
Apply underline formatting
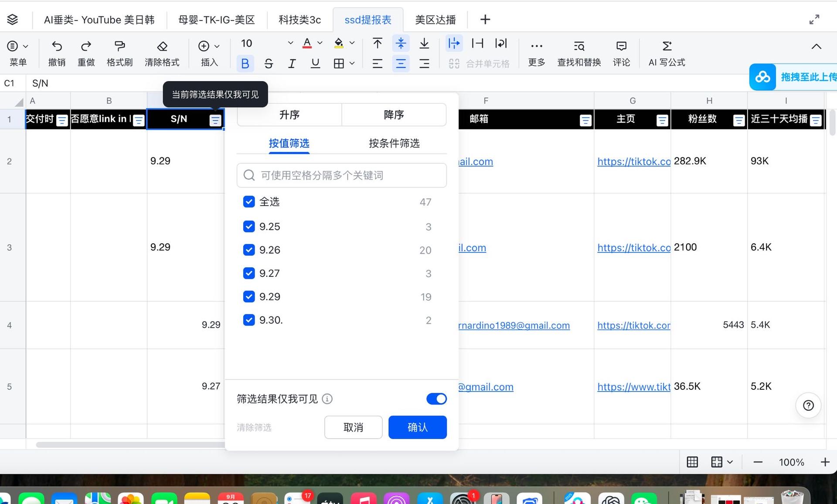[315, 64]
